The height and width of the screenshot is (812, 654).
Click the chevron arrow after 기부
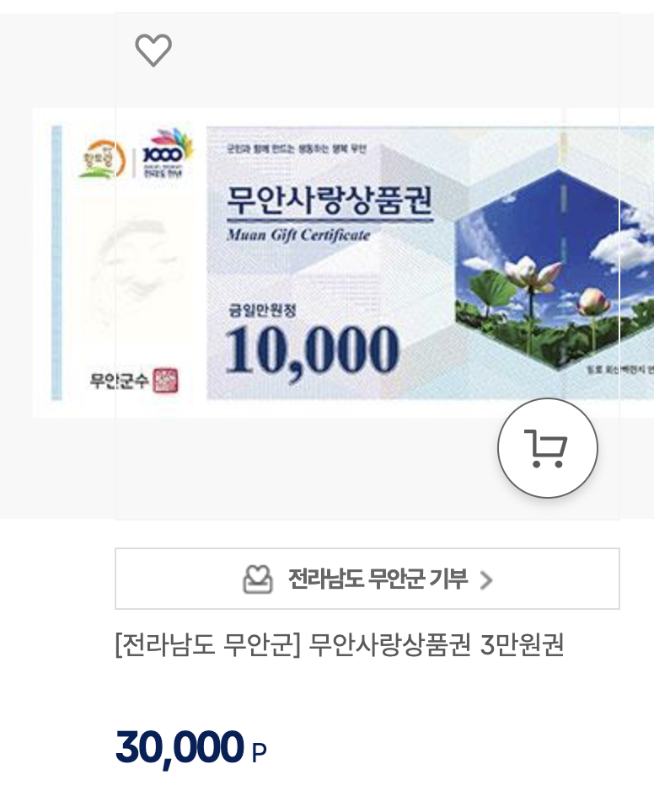(x=486, y=580)
